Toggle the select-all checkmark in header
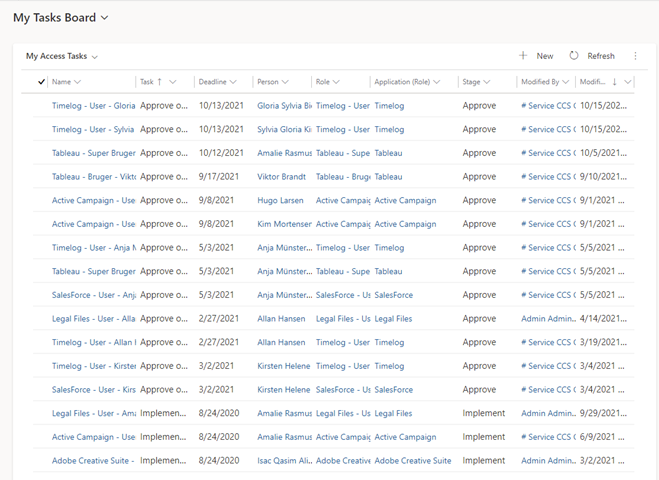Screen dimensions: 659x480 pos(41,82)
